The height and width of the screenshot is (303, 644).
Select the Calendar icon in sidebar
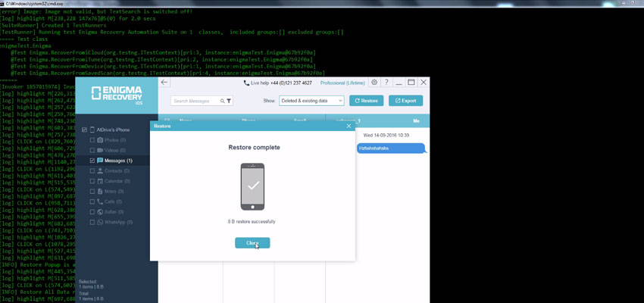[100, 181]
